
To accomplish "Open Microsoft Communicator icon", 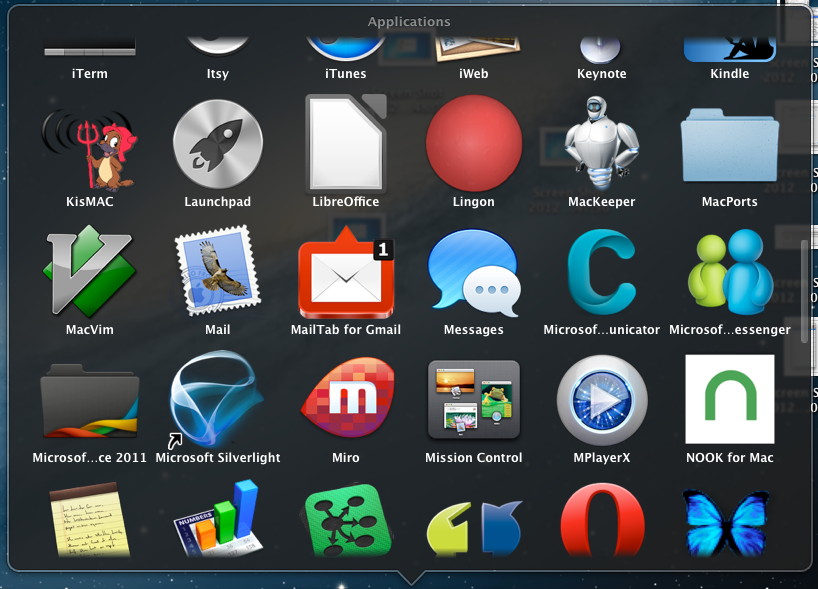I will pyautogui.click(x=602, y=271).
